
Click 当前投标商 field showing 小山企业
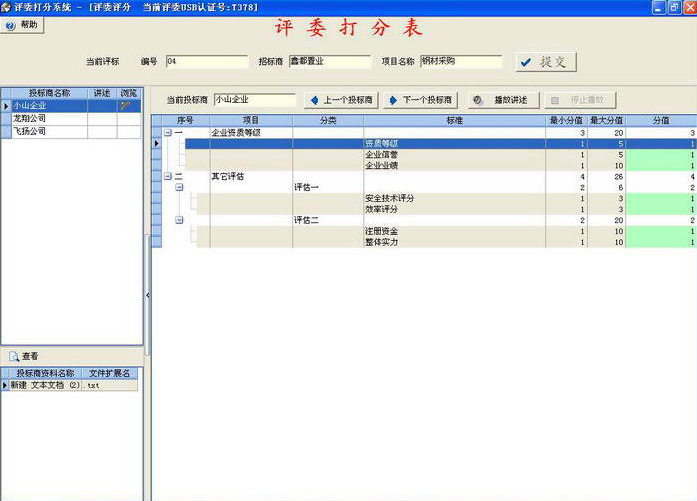[x=255, y=100]
